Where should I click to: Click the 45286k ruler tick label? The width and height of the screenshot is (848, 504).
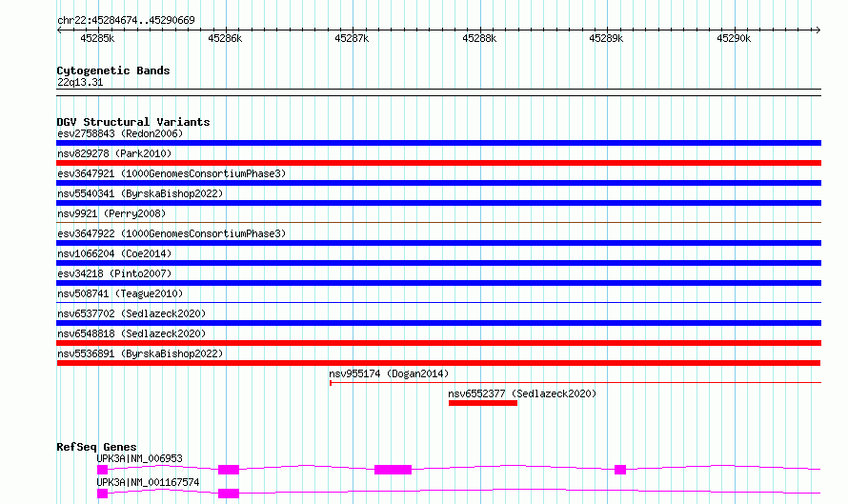(x=225, y=38)
